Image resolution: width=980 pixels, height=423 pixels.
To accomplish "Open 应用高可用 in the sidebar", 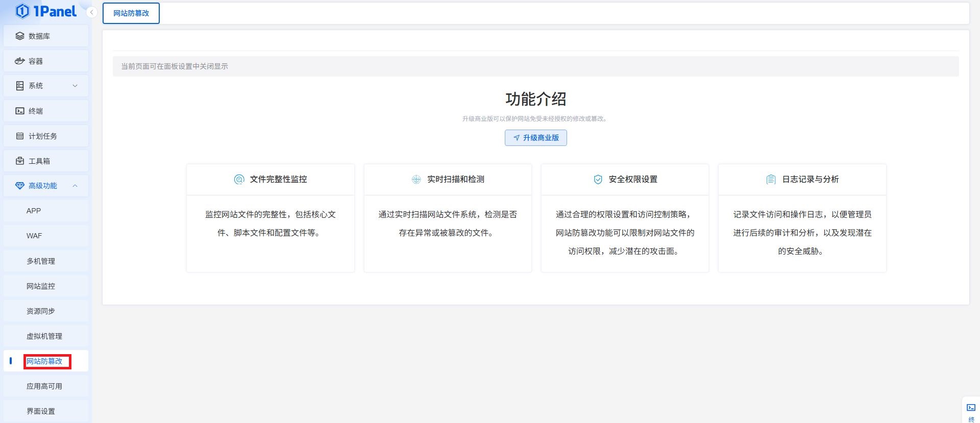I will (46, 386).
